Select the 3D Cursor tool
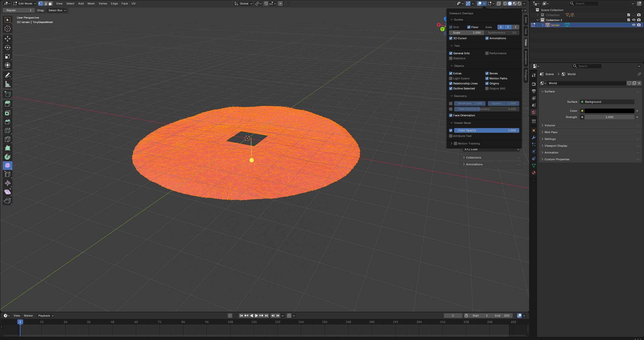 (x=8, y=29)
